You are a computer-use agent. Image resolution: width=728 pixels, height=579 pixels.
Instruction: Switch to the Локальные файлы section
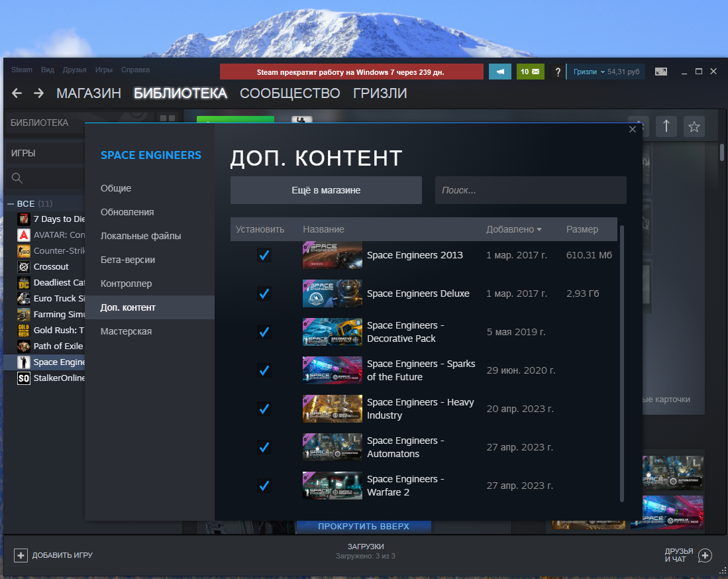pyautogui.click(x=140, y=236)
